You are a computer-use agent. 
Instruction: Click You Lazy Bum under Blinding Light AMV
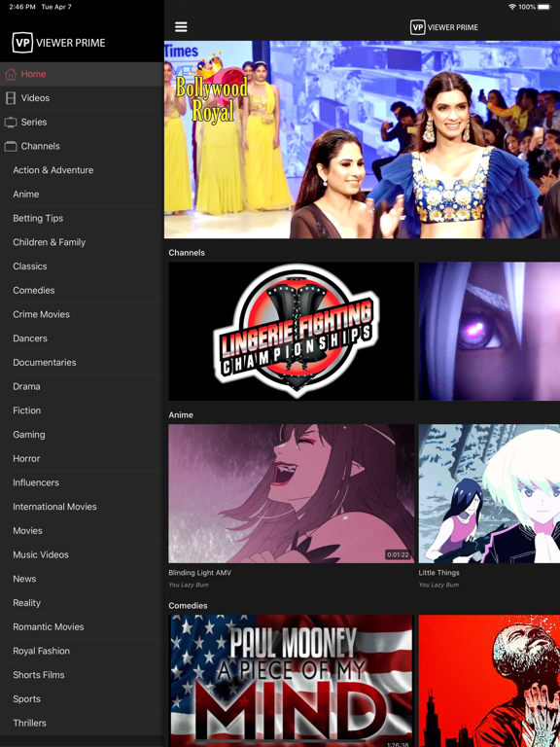[189, 585]
